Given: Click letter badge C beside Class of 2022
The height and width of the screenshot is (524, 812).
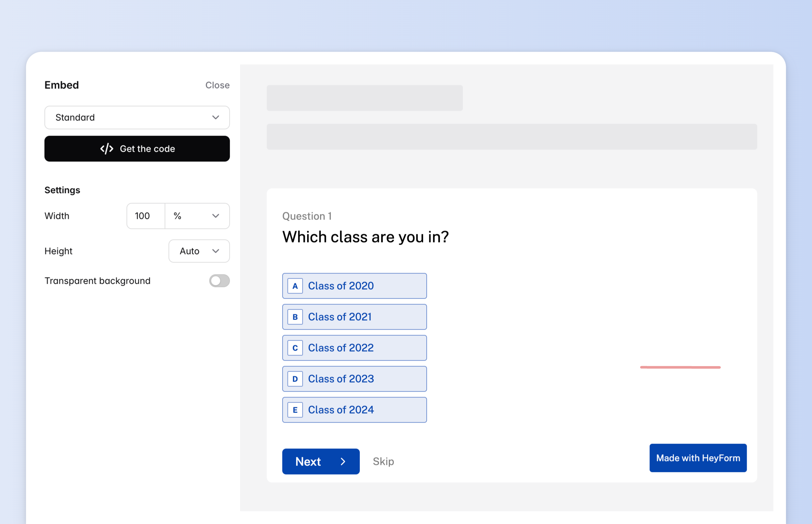Looking at the screenshot, I should click(x=295, y=348).
